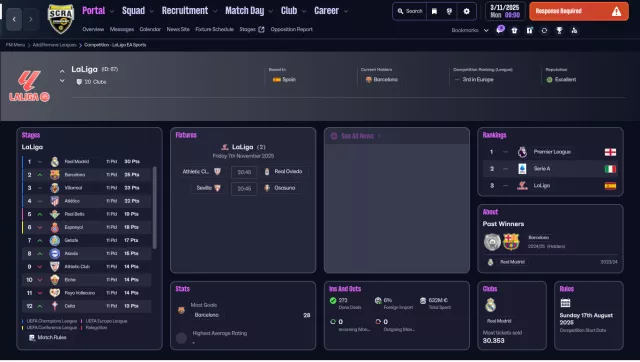Expand the Squad menu dropdown arrow
This screenshot has width=640, height=362.
(x=152, y=11)
